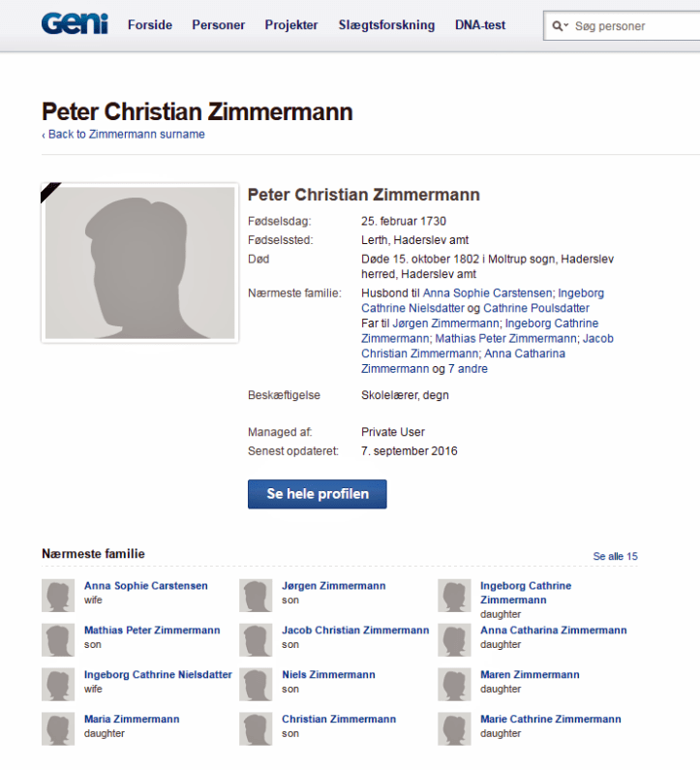
Task: Open Niels Zimmermann's avatar icon
Action: click(256, 684)
